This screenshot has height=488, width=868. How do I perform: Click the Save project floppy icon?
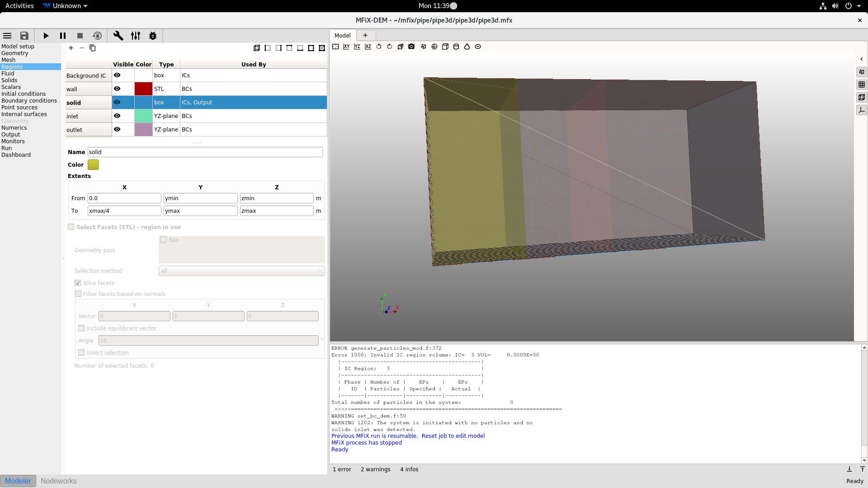click(x=24, y=36)
